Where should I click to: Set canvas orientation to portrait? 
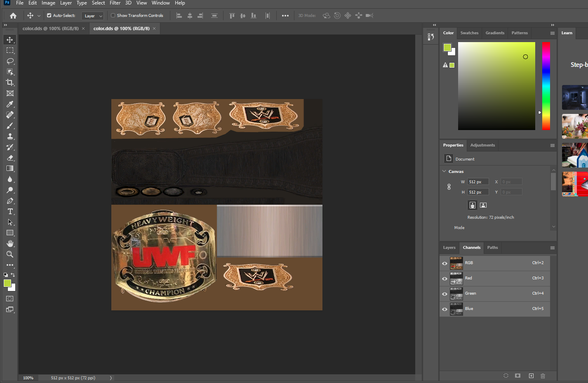tap(473, 205)
